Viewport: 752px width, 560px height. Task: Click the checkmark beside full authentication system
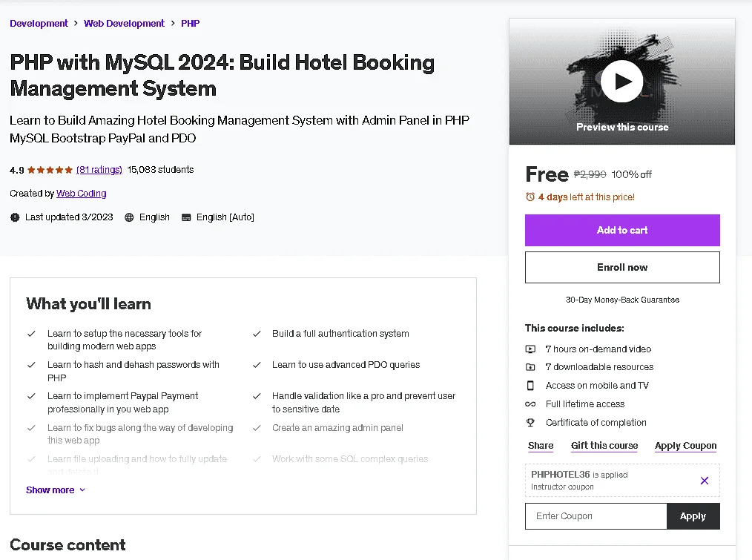click(257, 334)
